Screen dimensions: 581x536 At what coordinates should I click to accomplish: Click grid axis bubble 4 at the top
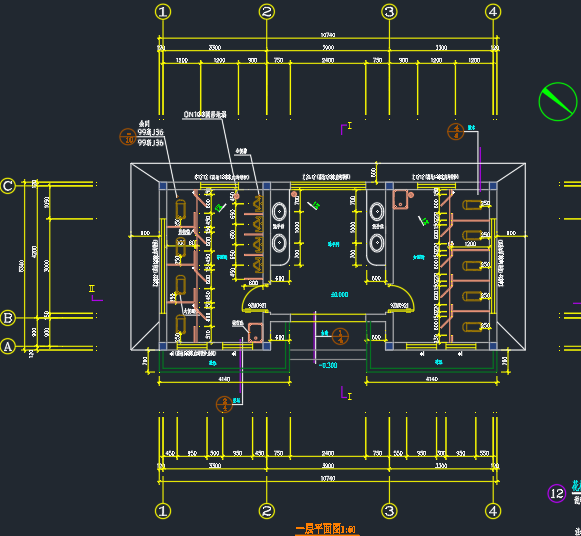click(x=493, y=12)
